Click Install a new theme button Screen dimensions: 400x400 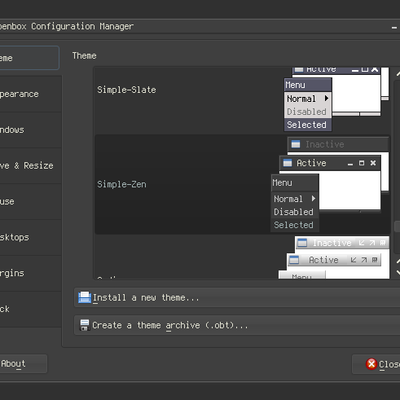pyautogui.click(x=237, y=297)
